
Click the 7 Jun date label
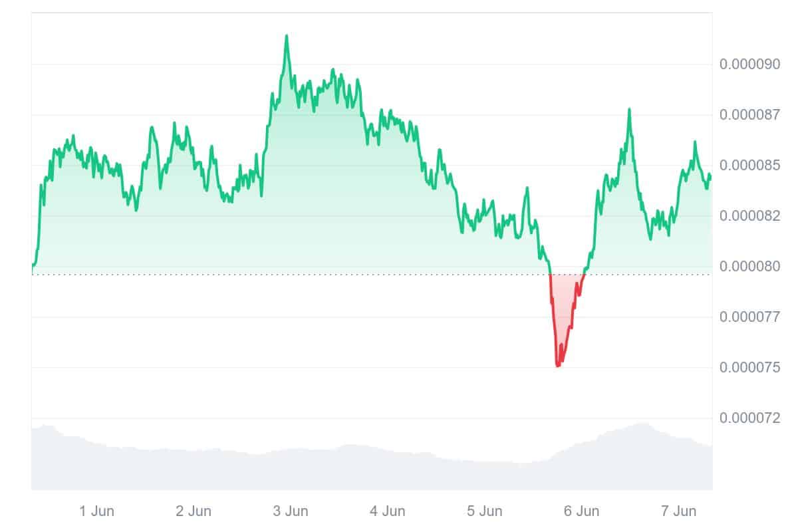pos(679,511)
